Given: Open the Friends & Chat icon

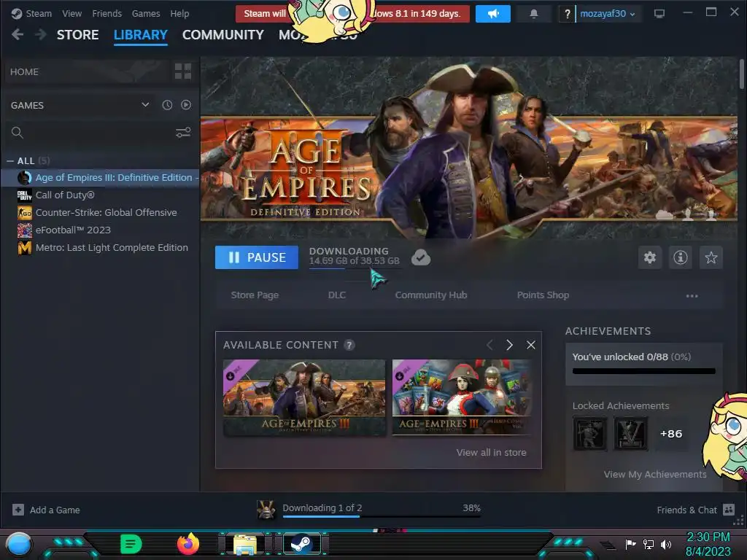Looking at the screenshot, I should [729, 510].
